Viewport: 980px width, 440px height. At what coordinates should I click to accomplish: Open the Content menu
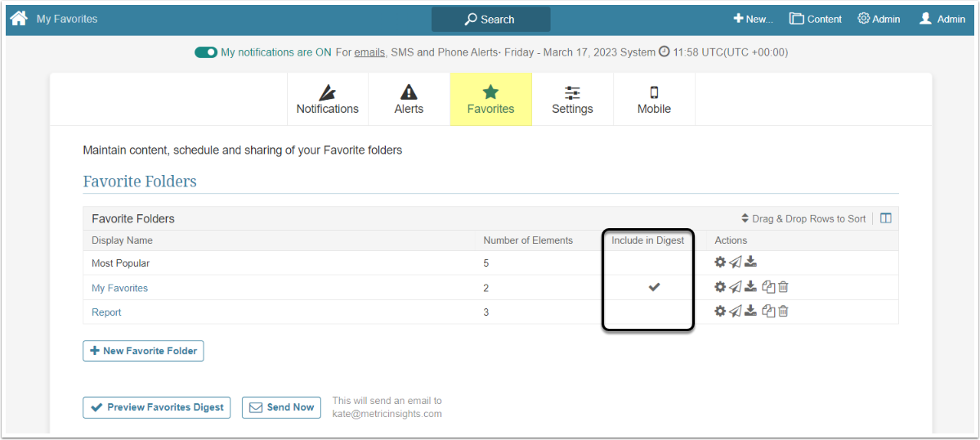pyautogui.click(x=815, y=19)
